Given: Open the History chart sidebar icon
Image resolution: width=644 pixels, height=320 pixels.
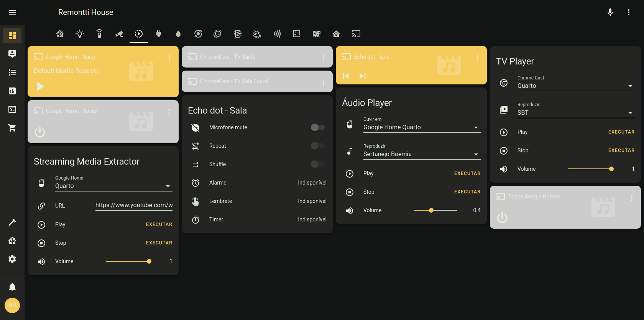Looking at the screenshot, I should [x=12, y=91].
